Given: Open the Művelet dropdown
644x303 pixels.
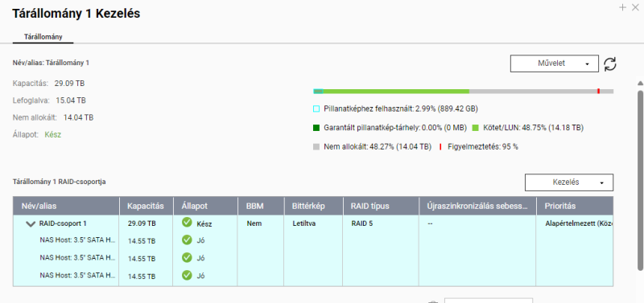Looking at the screenshot, I should pyautogui.click(x=555, y=63).
